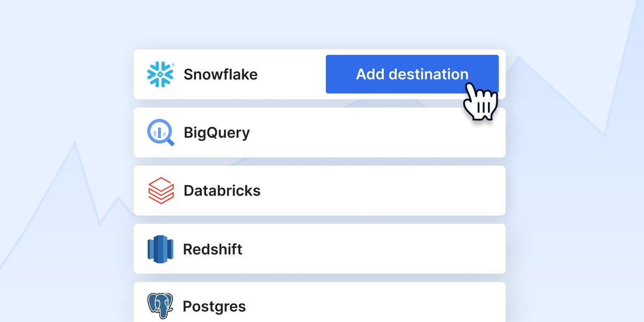Choose the Databricks destination row card
644x322 pixels.
319,191
